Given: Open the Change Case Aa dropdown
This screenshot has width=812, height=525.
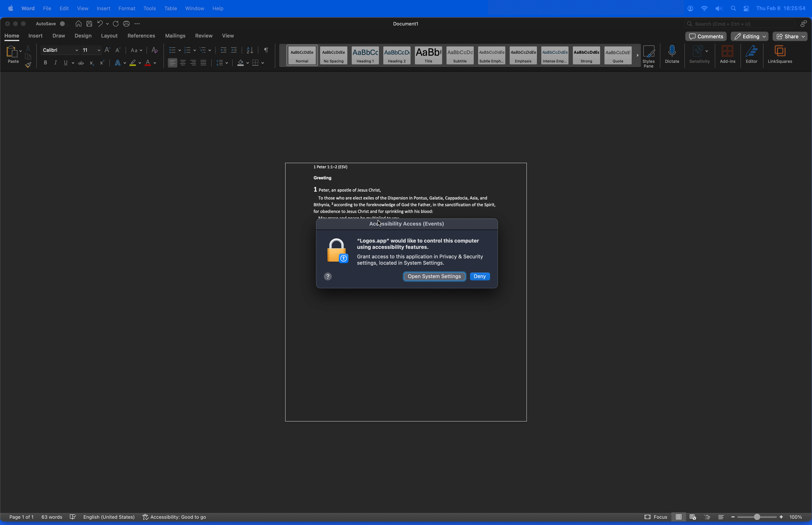Looking at the screenshot, I should click(x=137, y=50).
